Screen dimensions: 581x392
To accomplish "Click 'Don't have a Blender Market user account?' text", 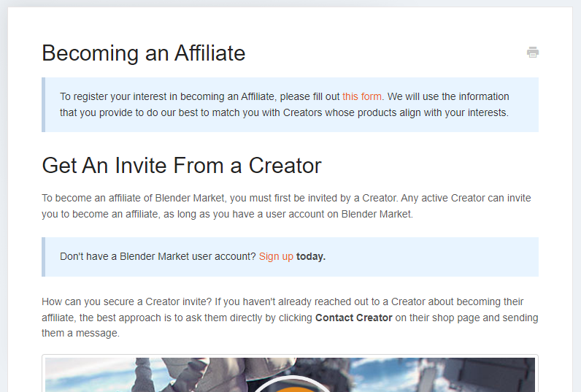I will click(x=158, y=256).
